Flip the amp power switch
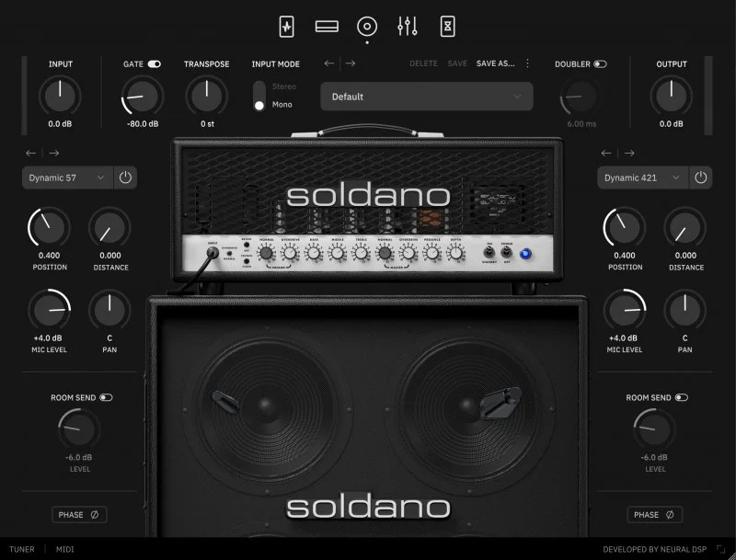736x560 pixels. (x=507, y=253)
